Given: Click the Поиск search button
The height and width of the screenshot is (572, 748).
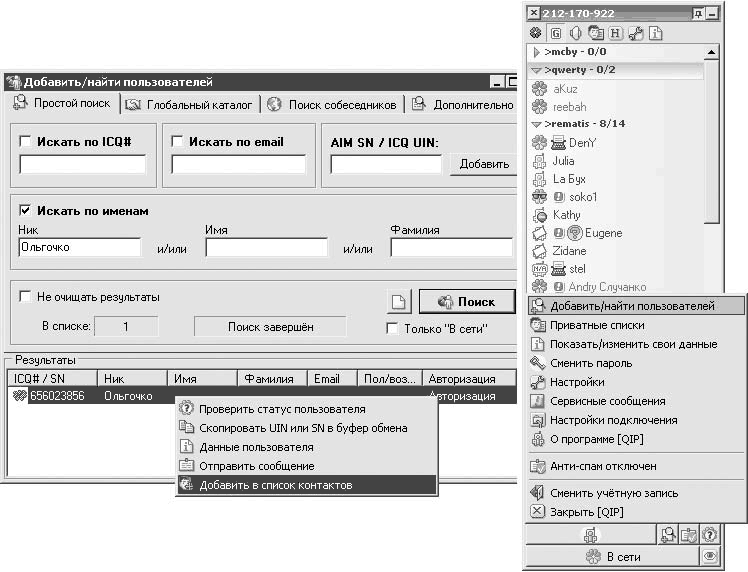Looking at the screenshot, I should point(467,302).
